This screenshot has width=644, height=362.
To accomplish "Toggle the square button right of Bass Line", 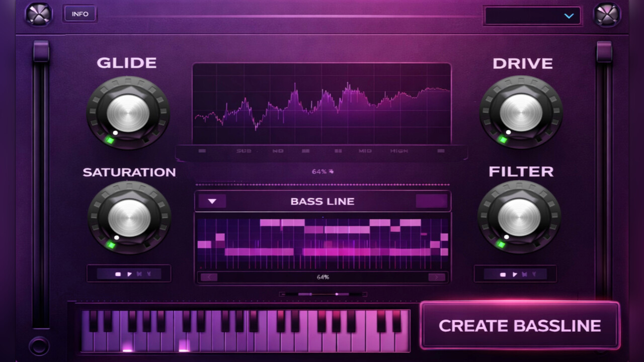I will tap(431, 201).
